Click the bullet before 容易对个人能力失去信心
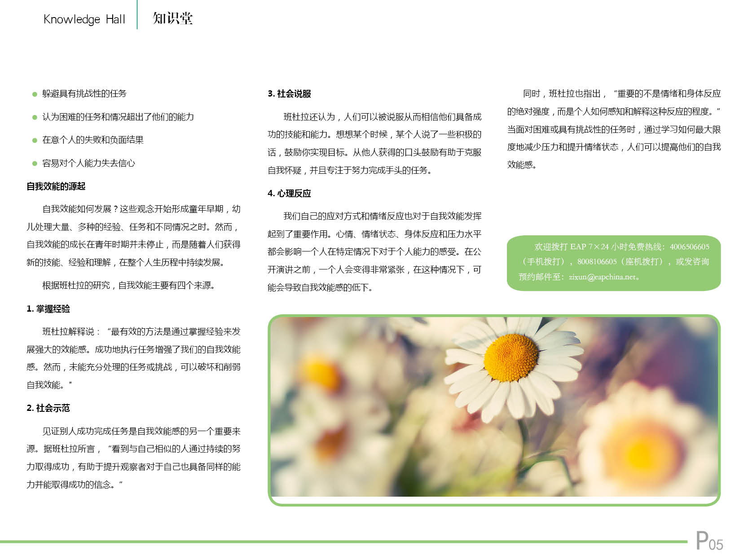The image size is (748, 560). point(35,164)
